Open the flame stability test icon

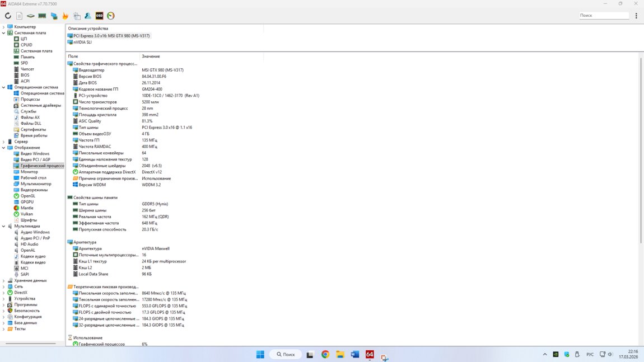(x=65, y=16)
